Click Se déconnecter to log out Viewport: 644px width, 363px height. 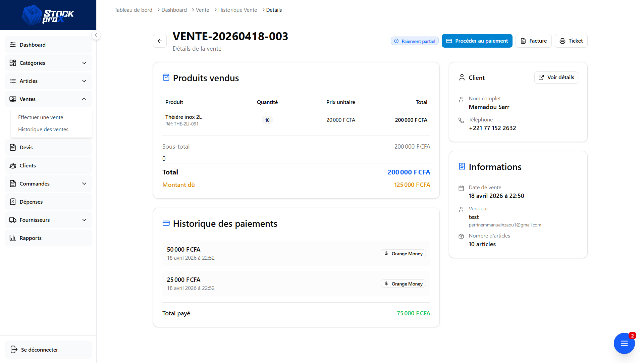(48, 350)
